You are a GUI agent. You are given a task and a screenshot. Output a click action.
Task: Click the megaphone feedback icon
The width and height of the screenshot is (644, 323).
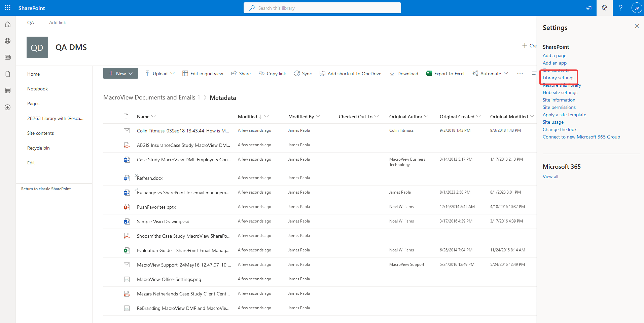tap(588, 8)
